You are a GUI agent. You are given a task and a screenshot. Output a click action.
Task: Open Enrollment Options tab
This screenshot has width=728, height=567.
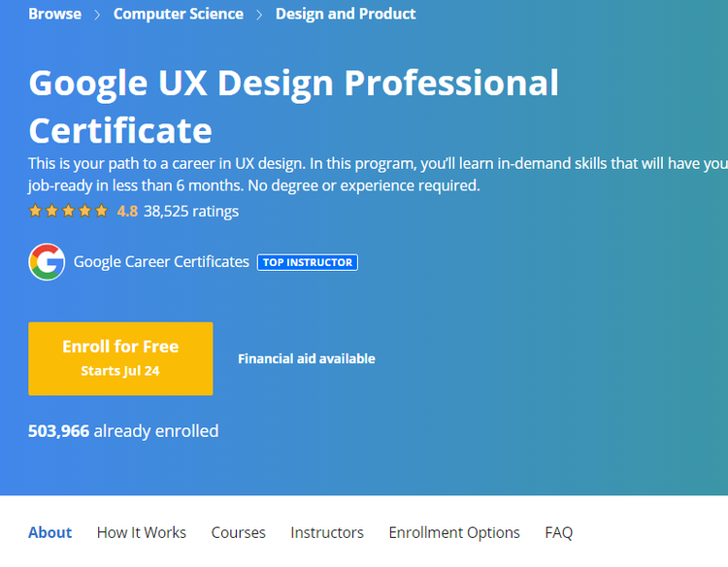point(454,532)
